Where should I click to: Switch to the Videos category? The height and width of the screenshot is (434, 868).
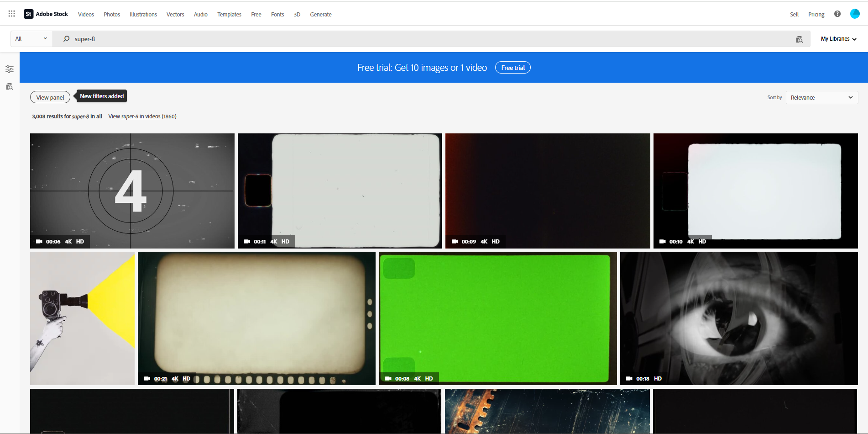click(86, 14)
